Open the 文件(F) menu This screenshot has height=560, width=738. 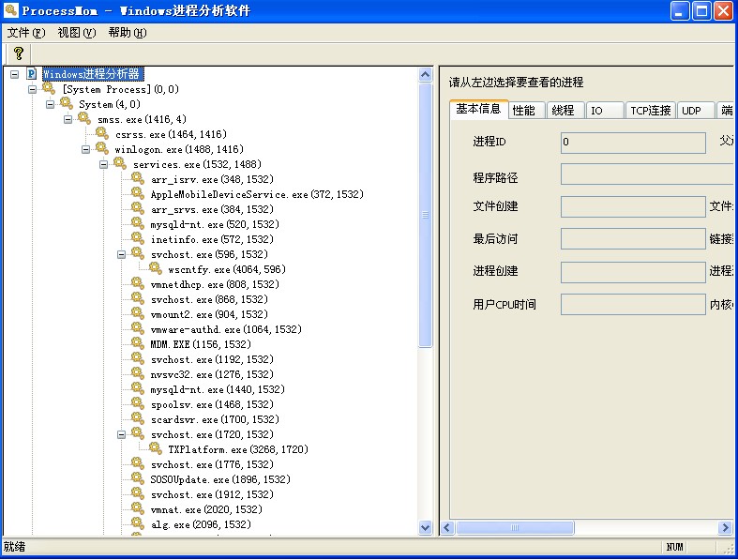tap(25, 32)
